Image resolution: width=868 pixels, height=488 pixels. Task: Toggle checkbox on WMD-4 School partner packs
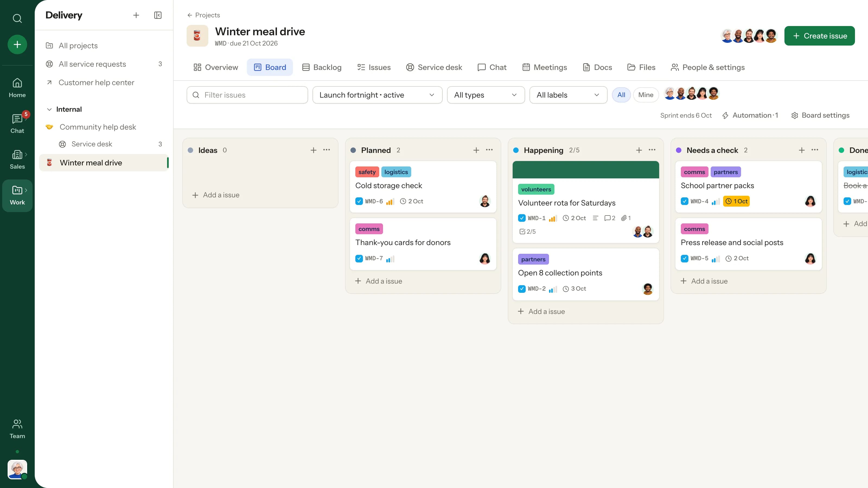(x=684, y=201)
